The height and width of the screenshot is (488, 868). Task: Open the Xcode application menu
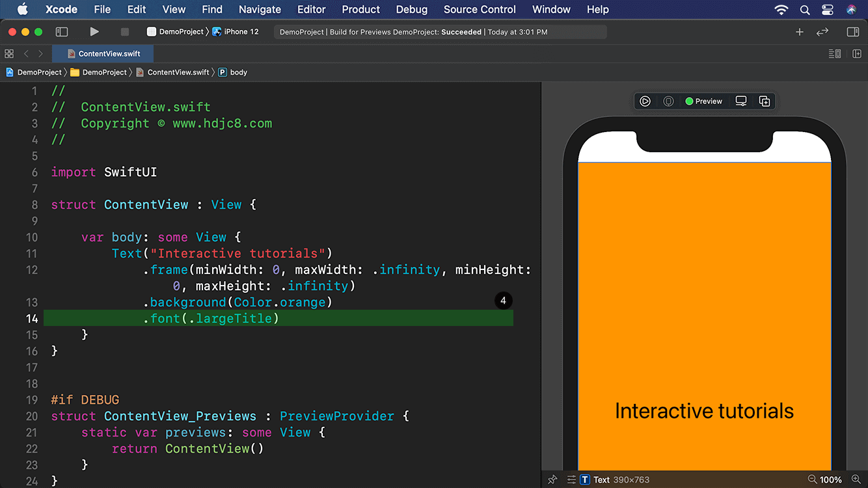tap(62, 9)
